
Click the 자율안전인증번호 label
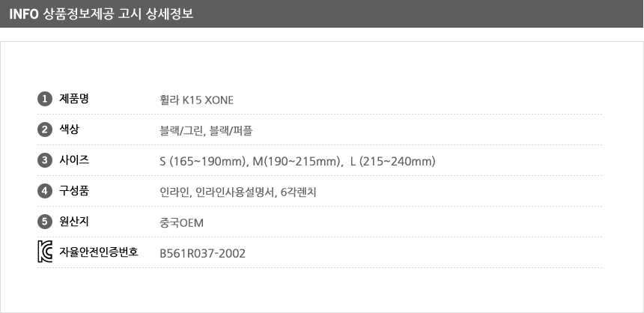[99, 252]
